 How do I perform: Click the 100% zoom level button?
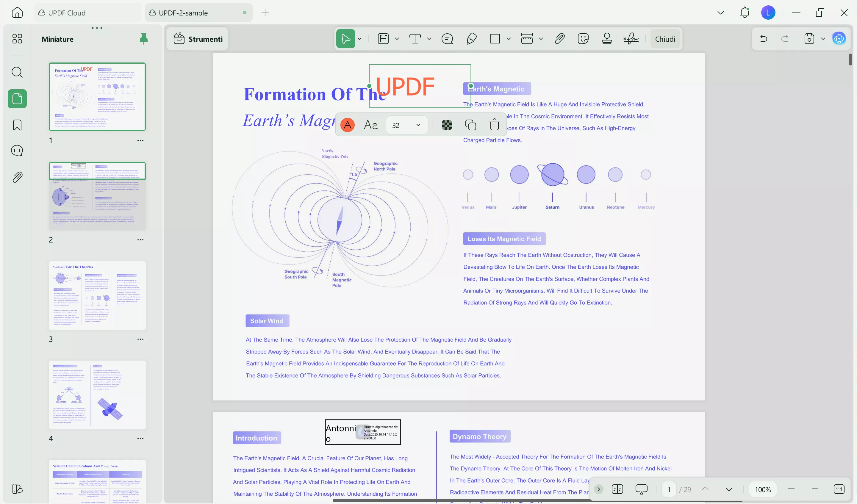[x=763, y=489]
